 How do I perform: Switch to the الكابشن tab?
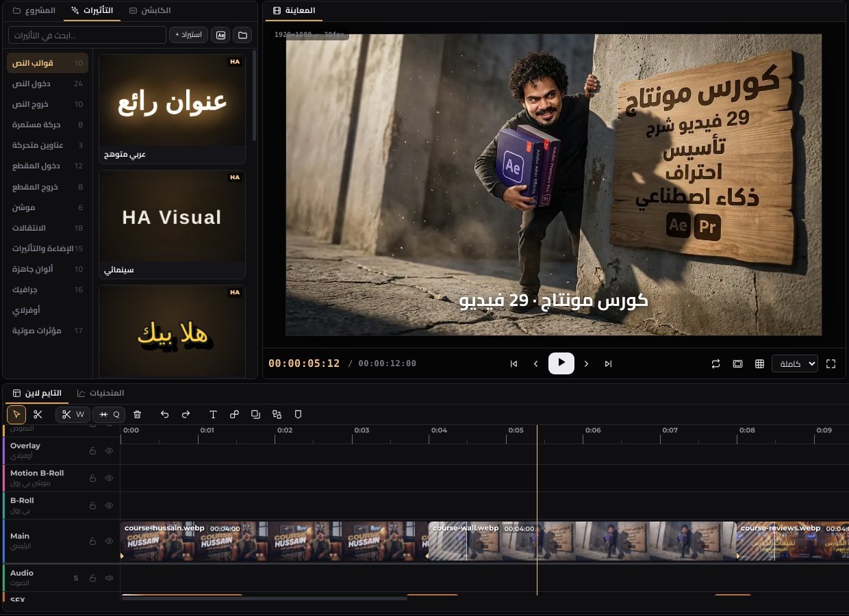point(150,10)
